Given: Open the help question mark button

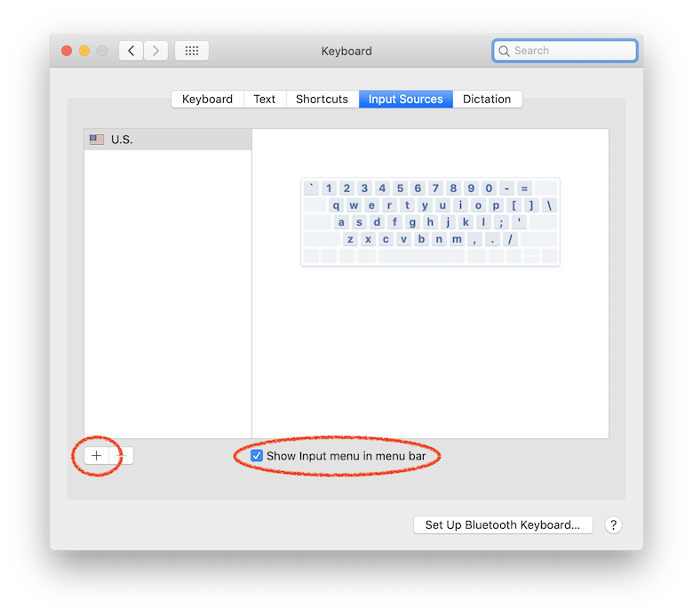Looking at the screenshot, I should point(613,525).
